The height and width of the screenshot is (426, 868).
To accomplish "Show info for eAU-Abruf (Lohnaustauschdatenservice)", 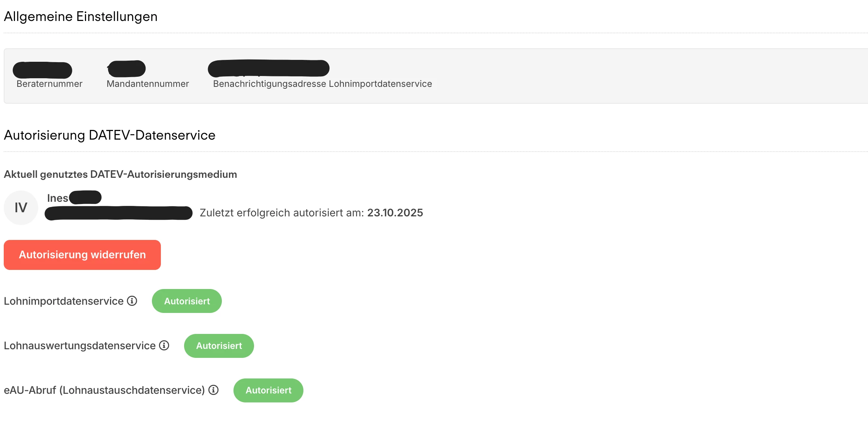I will tap(214, 390).
